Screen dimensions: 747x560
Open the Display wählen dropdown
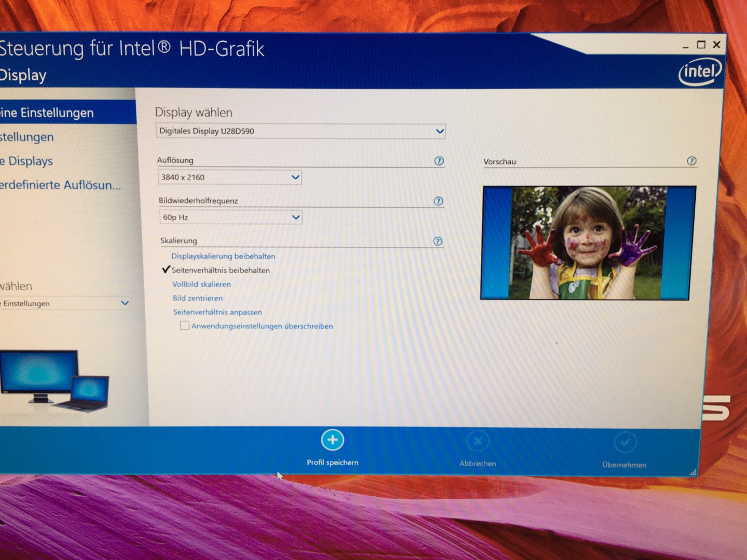click(301, 131)
